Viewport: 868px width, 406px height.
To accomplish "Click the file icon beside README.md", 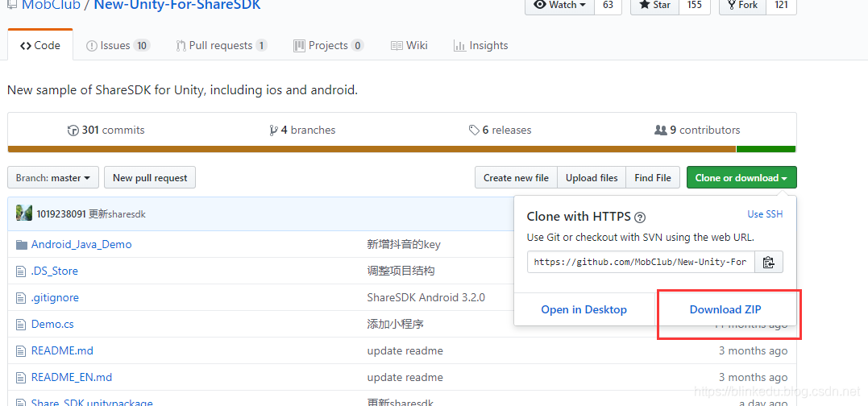I will 21,350.
